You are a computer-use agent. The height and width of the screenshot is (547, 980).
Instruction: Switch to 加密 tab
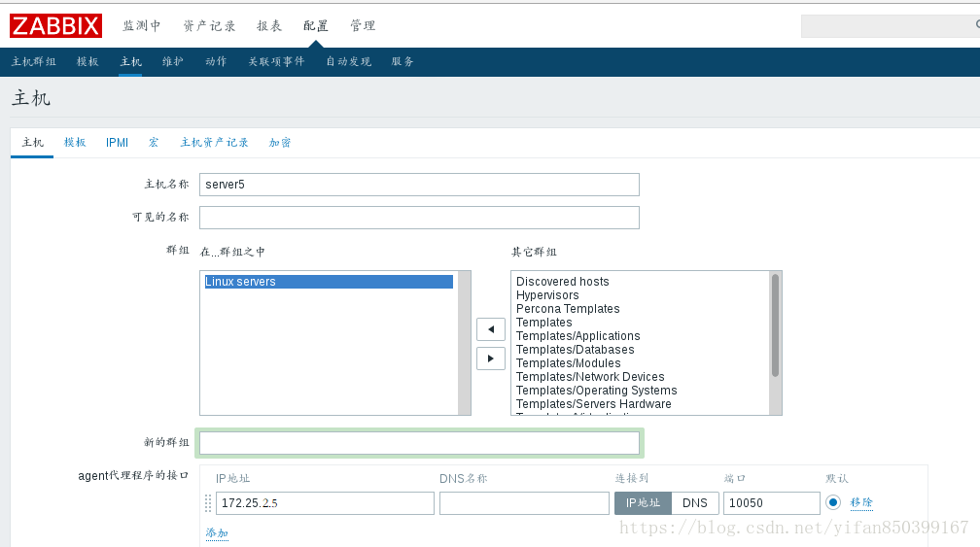[280, 143]
